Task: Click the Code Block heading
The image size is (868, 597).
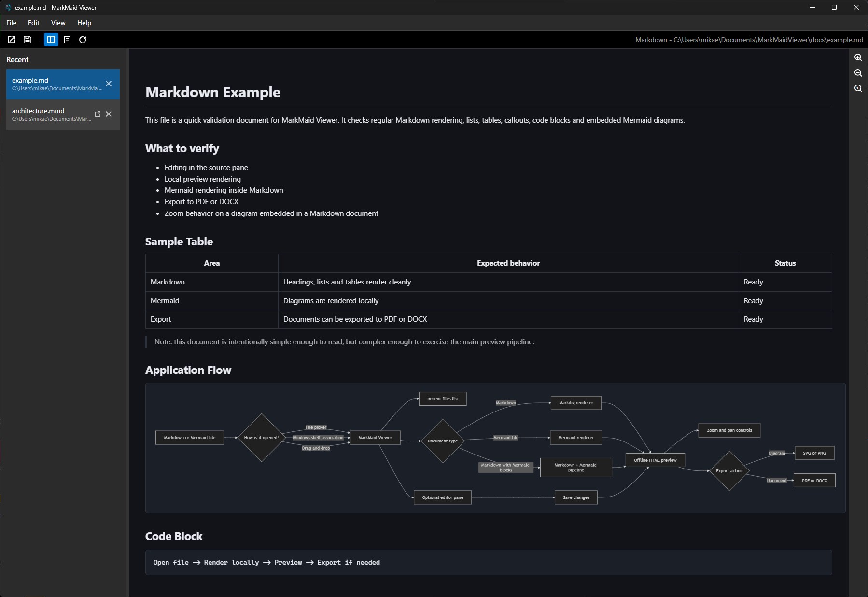Action: click(x=174, y=536)
